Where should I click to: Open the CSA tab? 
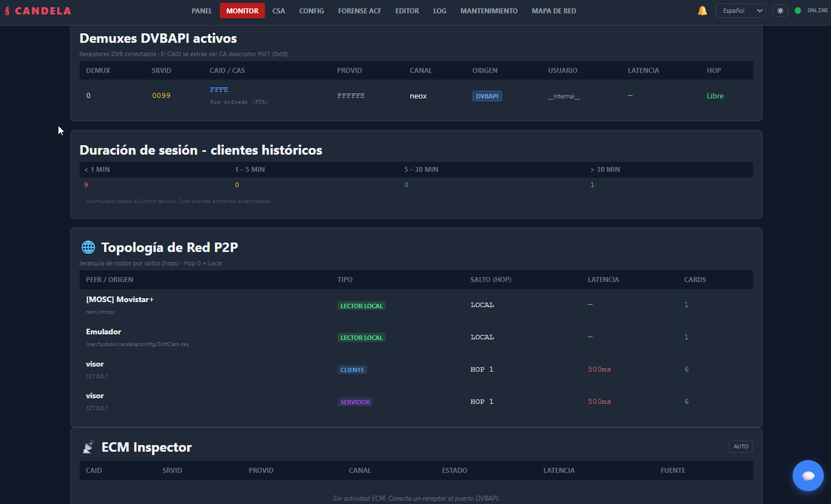(279, 11)
